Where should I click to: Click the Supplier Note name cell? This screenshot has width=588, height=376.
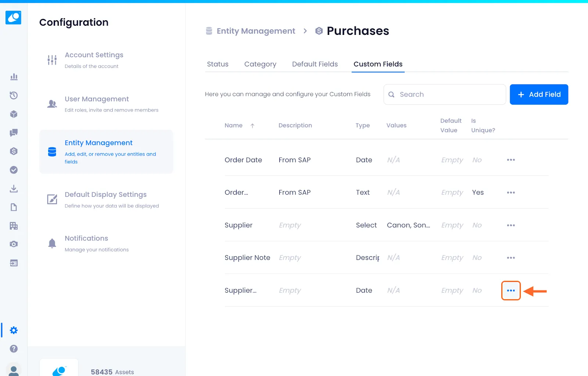click(247, 258)
